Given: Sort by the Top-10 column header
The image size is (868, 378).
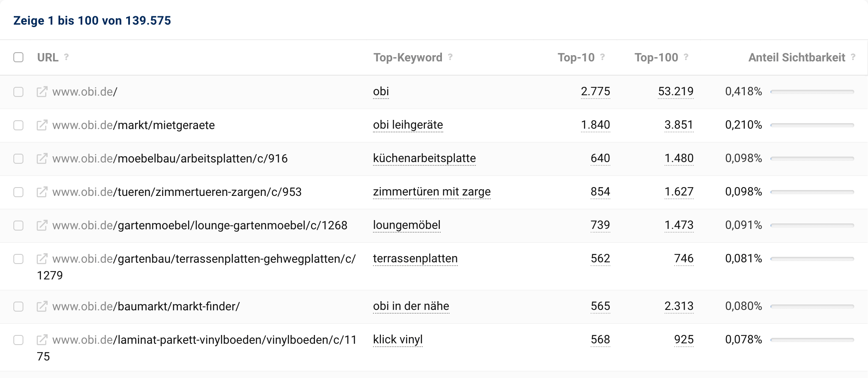Looking at the screenshot, I should pyautogui.click(x=576, y=58).
